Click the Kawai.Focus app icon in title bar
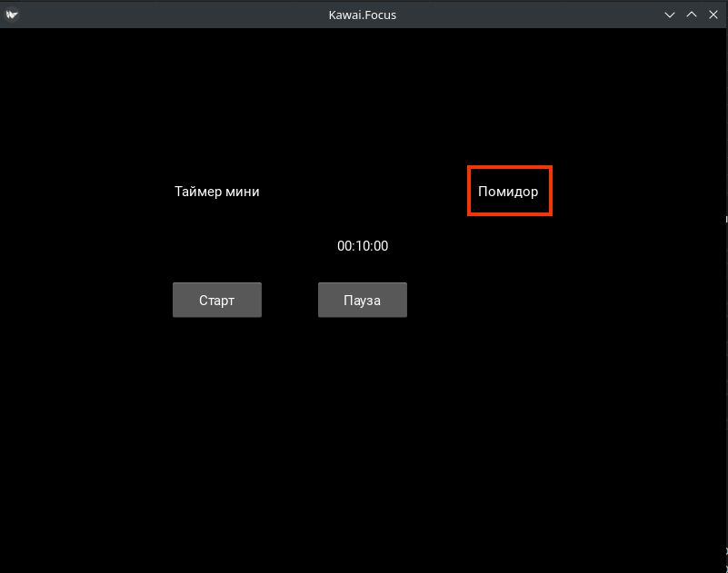The image size is (728, 573). [x=12, y=15]
